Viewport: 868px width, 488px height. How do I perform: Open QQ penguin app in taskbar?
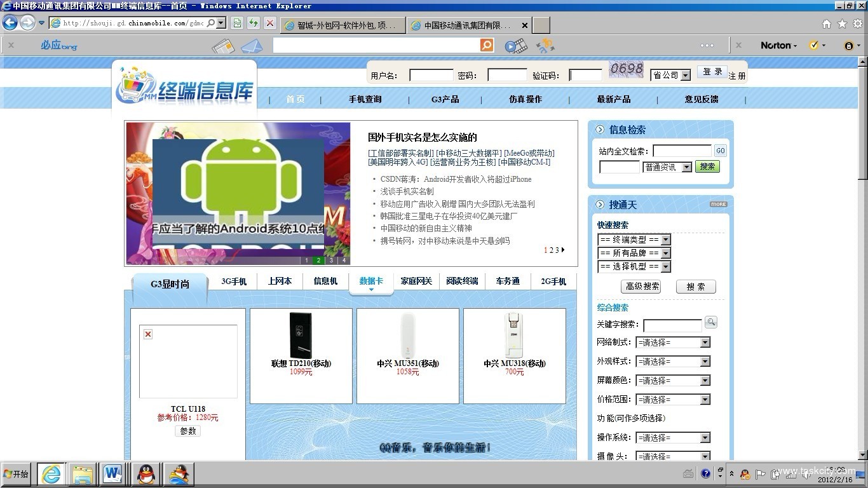(147, 474)
